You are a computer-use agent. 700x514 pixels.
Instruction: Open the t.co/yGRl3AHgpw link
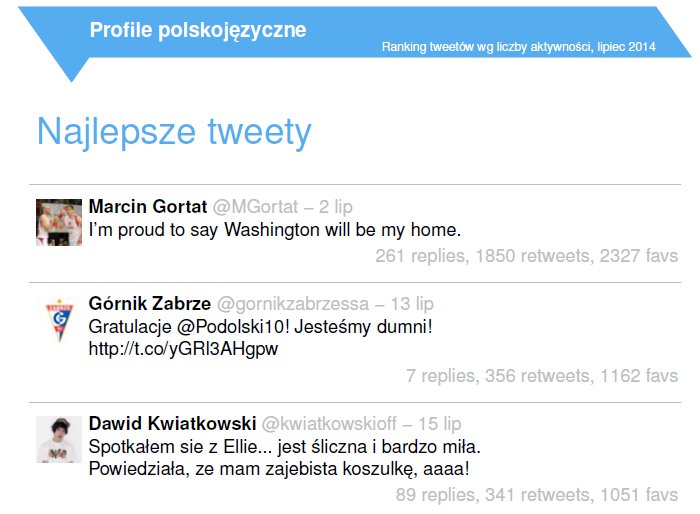(x=183, y=349)
